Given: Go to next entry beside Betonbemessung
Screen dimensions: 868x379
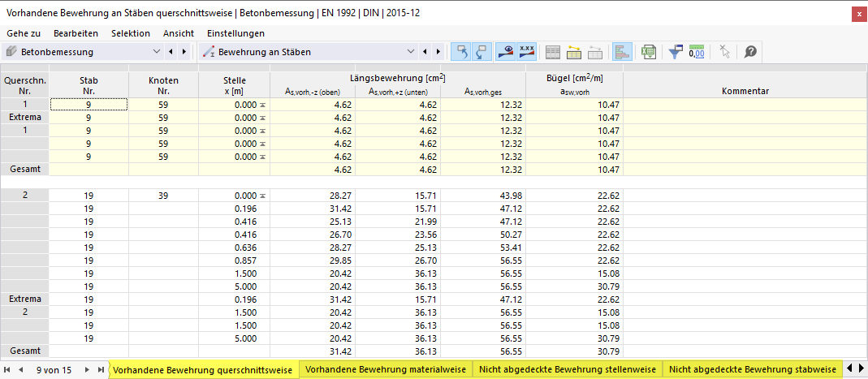Looking at the screenshot, I should coord(185,52).
